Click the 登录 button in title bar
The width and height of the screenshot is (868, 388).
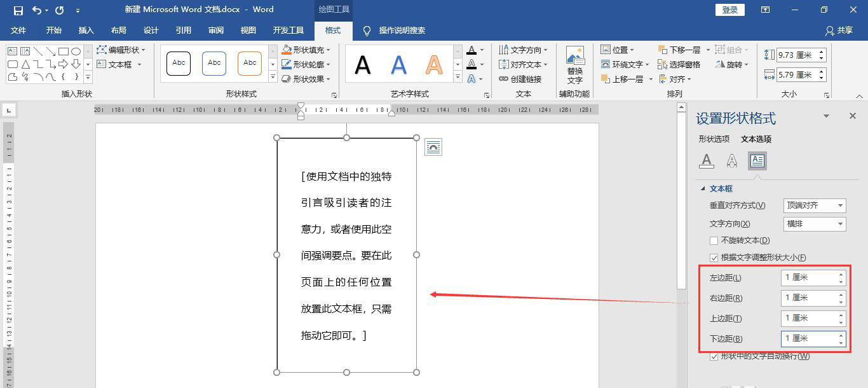pos(729,10)
